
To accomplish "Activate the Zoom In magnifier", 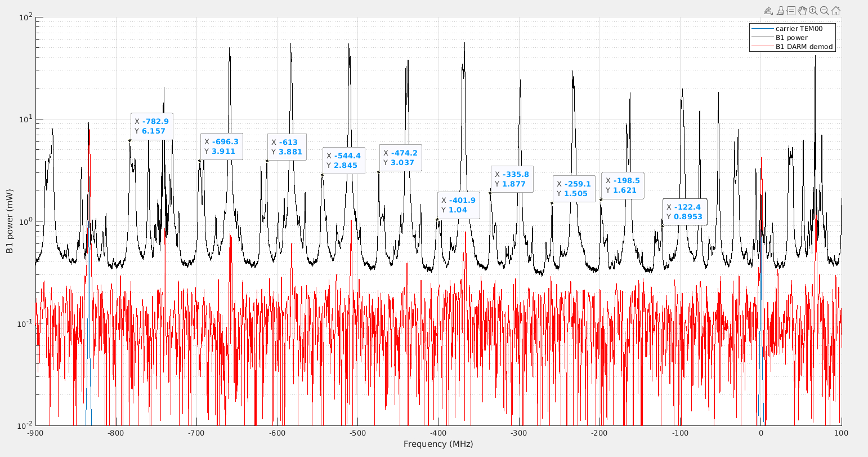I will tap(813, 11).
